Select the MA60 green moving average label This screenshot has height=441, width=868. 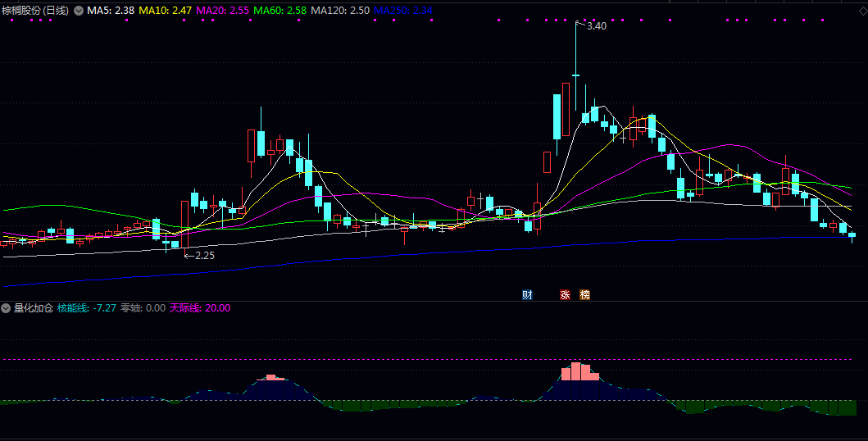click(279, 11)
